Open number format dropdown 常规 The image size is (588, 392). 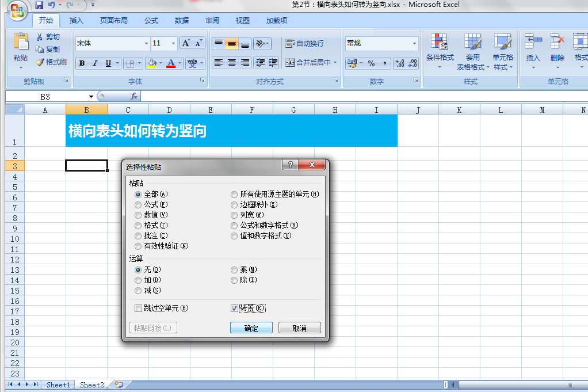click(x=414, y=44)
